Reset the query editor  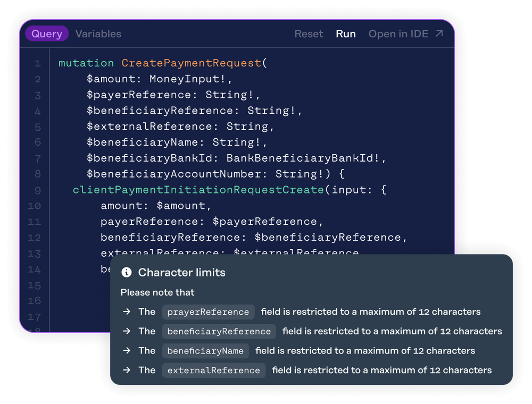pos(309,33)
